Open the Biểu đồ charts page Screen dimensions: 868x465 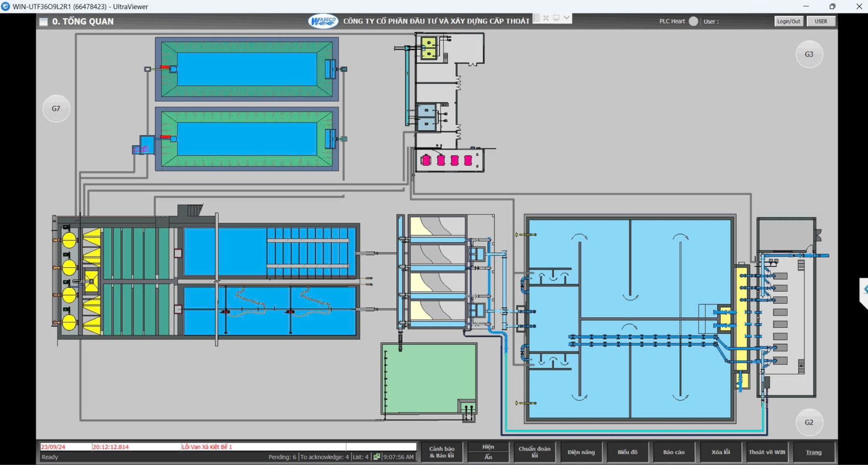pos(627,452)
